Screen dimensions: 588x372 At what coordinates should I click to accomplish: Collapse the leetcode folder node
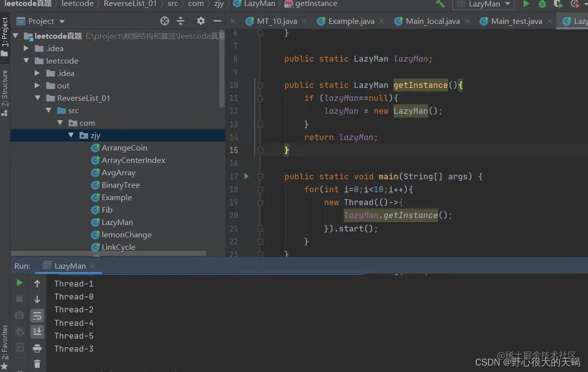[x=26, y=61]
